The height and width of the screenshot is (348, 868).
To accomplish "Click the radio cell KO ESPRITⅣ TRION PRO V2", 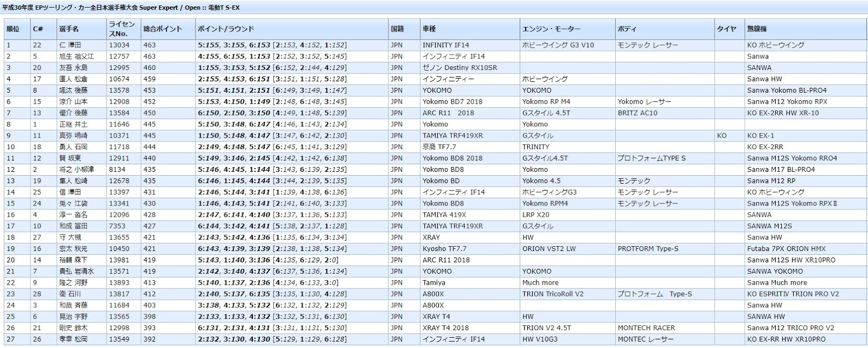I will [x=793, y=294].
